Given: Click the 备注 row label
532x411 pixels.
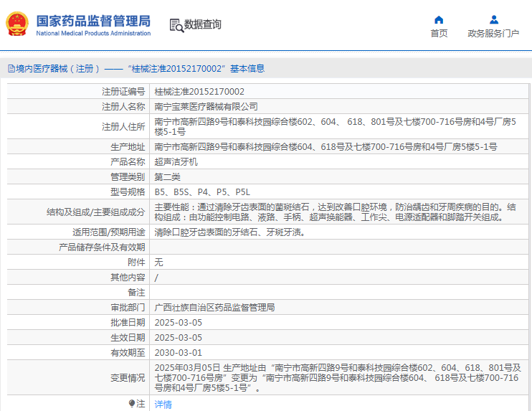Looking at the screenshot, I should coord(136,292).
